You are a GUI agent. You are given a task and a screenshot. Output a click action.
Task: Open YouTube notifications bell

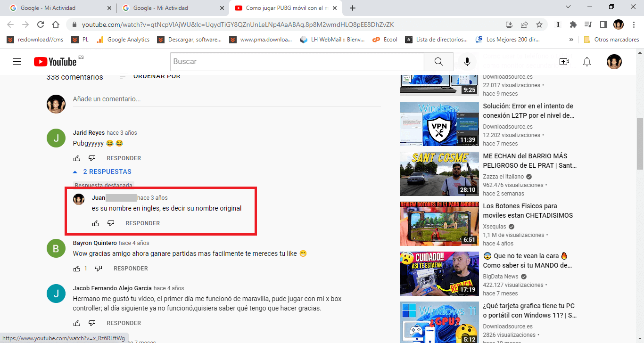click(587, 62)
